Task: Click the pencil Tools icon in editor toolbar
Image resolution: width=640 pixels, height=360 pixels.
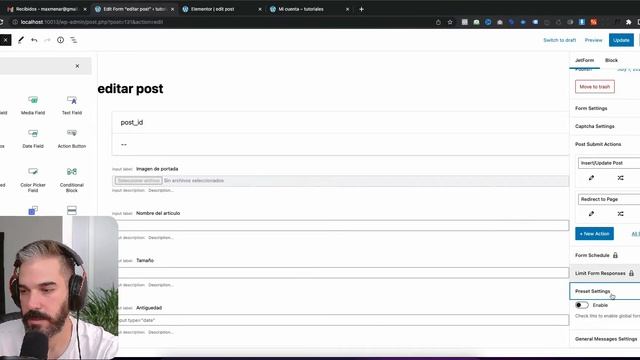Action: [x=21, y=40]
